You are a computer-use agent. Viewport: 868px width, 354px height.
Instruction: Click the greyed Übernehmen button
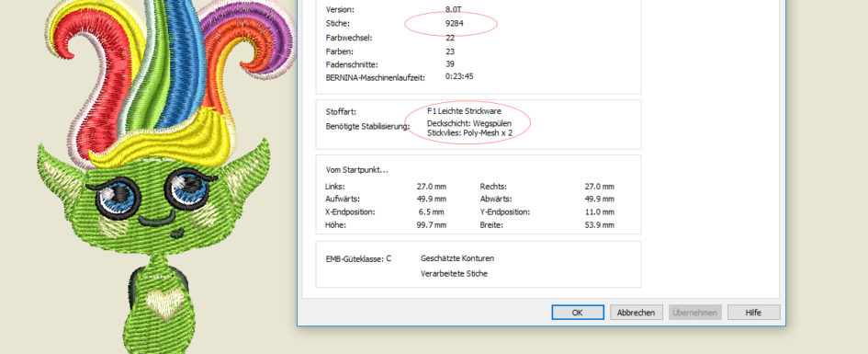(694, 313)
